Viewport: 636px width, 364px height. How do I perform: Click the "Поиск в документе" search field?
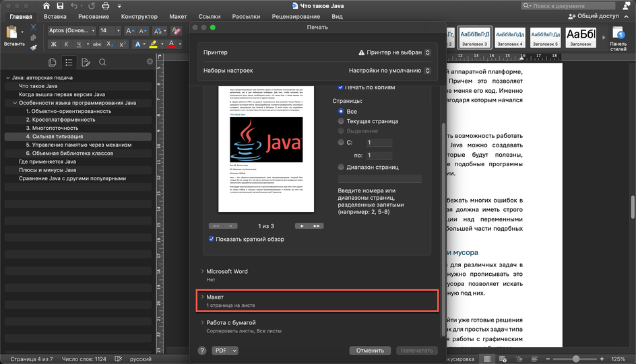pyautogui.click(x=568, y=5)
